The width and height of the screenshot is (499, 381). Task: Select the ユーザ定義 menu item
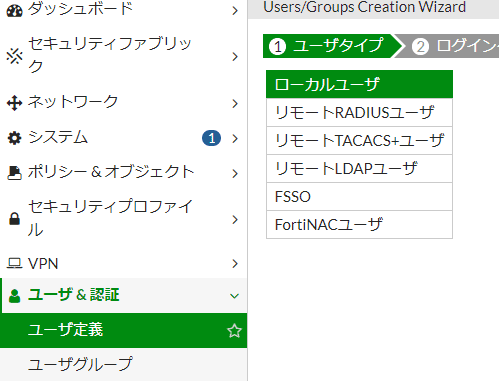coord(123,330)
